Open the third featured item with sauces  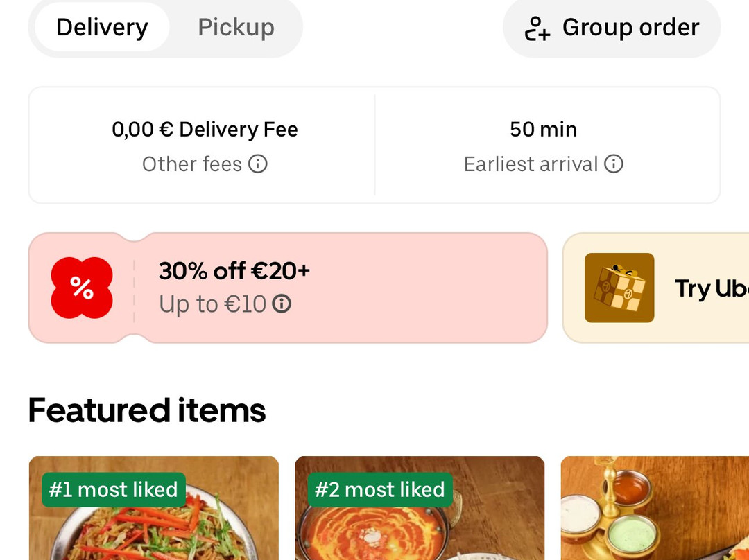click(x=654, y=513)
